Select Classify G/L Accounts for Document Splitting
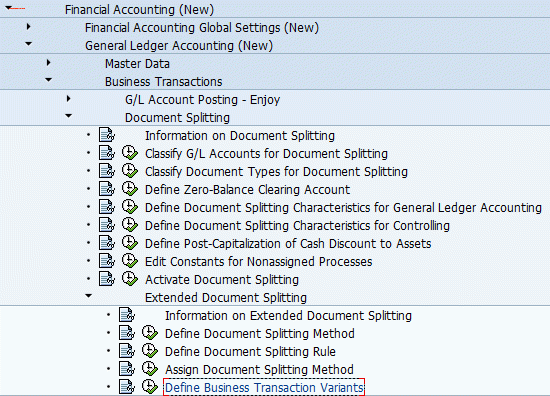550x396 pixels. 266,154
